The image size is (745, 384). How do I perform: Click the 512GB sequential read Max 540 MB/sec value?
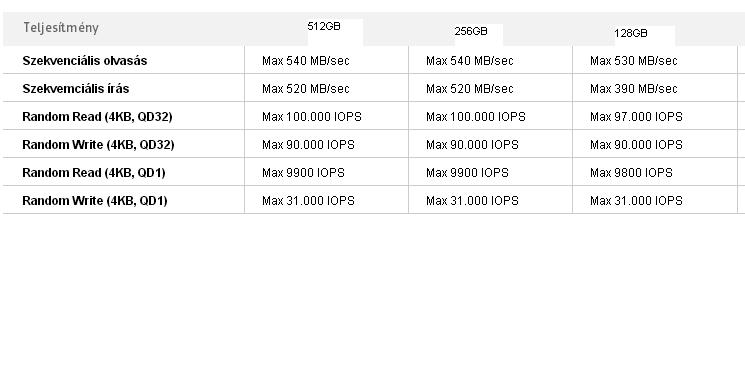tap(306, 61)
